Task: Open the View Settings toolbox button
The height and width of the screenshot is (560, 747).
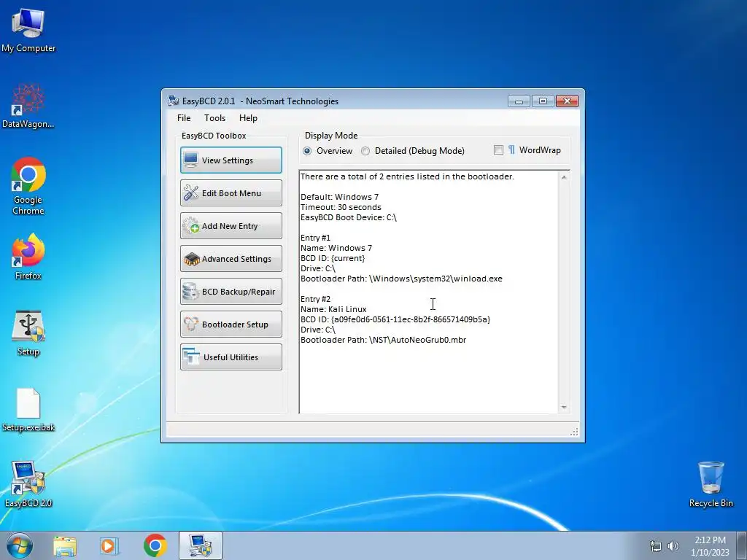Action: (231, 160)
